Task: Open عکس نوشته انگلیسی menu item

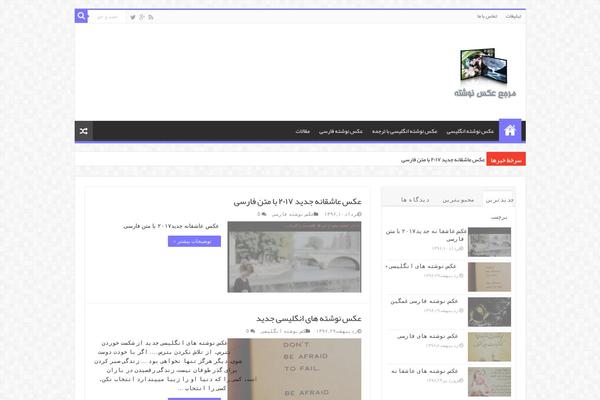Action: point(470,131)
